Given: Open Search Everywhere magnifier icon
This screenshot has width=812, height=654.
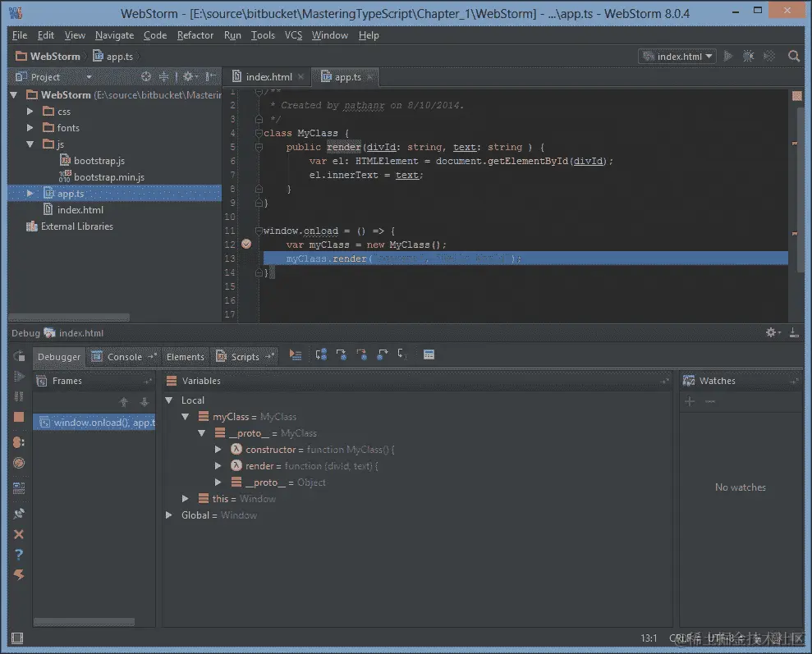Looking at the screenshot, I should coord(793,56).
